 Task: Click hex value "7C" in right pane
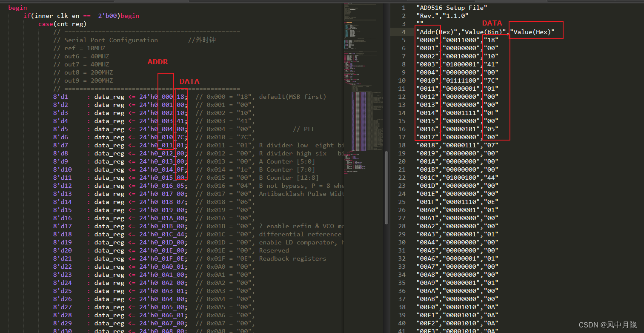(x=491, y=80)
